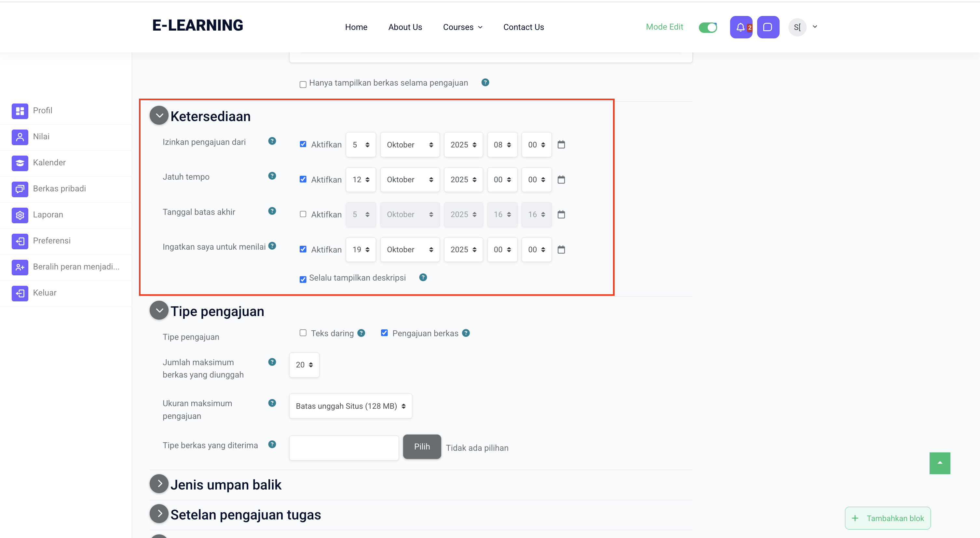980x538 pixels.
Task: Check the Teks daring checkbox
Action: tap(303, 333)
